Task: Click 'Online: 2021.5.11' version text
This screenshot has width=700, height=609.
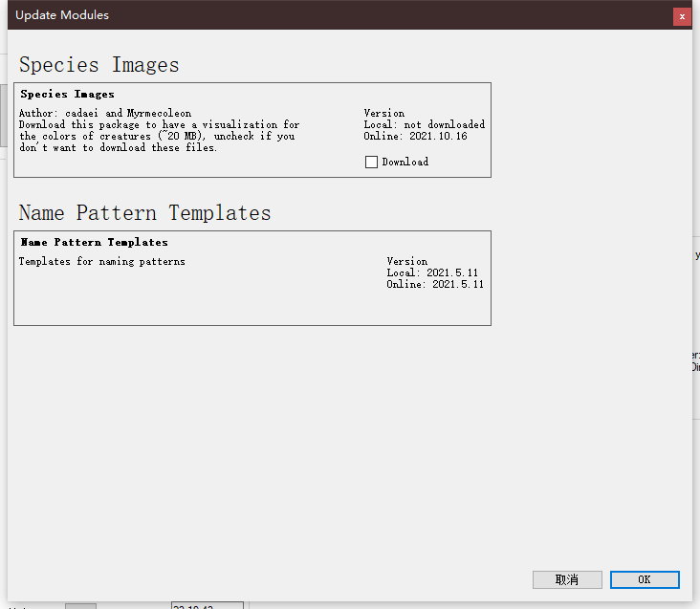Action: tap(435, 284)
